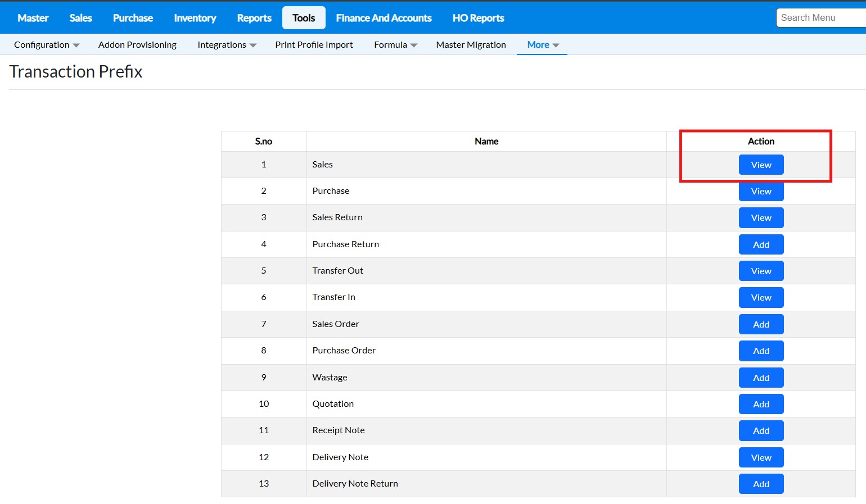866x504 pixels.
Task: Select Master Migration menu item
Action: point(471,45)
